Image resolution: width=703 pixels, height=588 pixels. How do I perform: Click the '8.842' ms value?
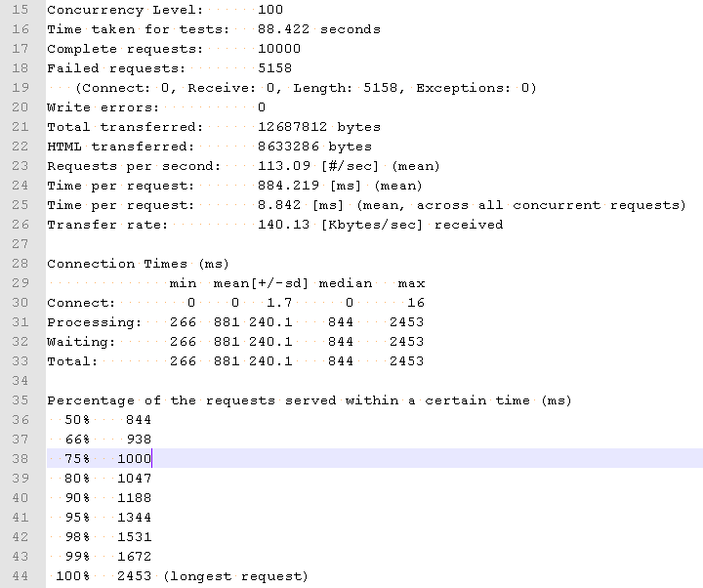click(x=279, y=205)
